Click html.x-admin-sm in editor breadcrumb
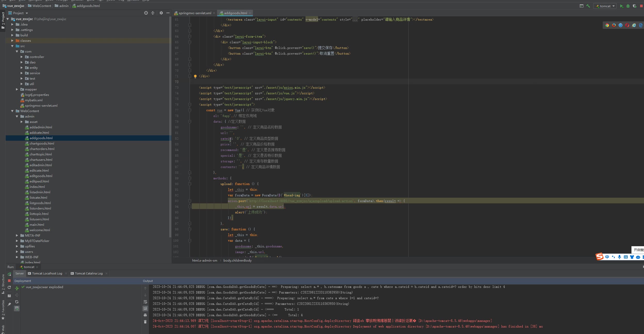 click(x=205, y=260)
